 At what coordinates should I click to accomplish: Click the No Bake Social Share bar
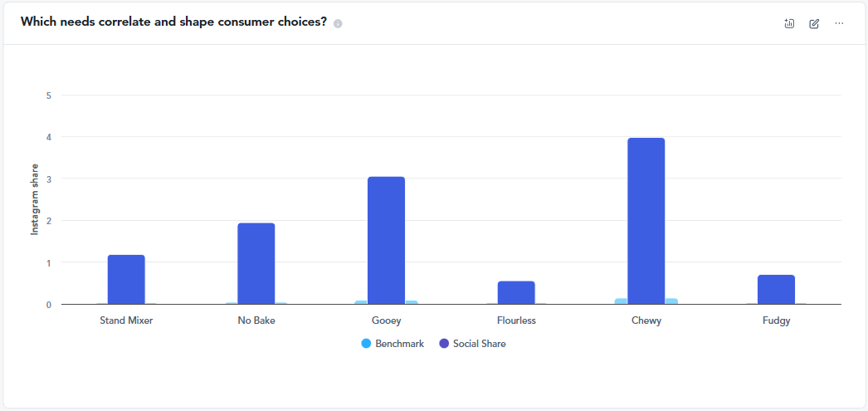coord(256,263)
